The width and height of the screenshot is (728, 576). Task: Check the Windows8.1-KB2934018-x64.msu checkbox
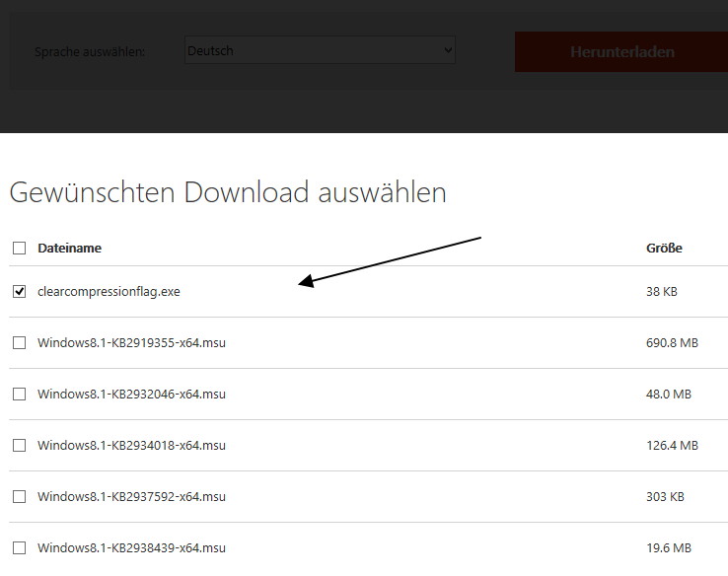coord(19,445)
